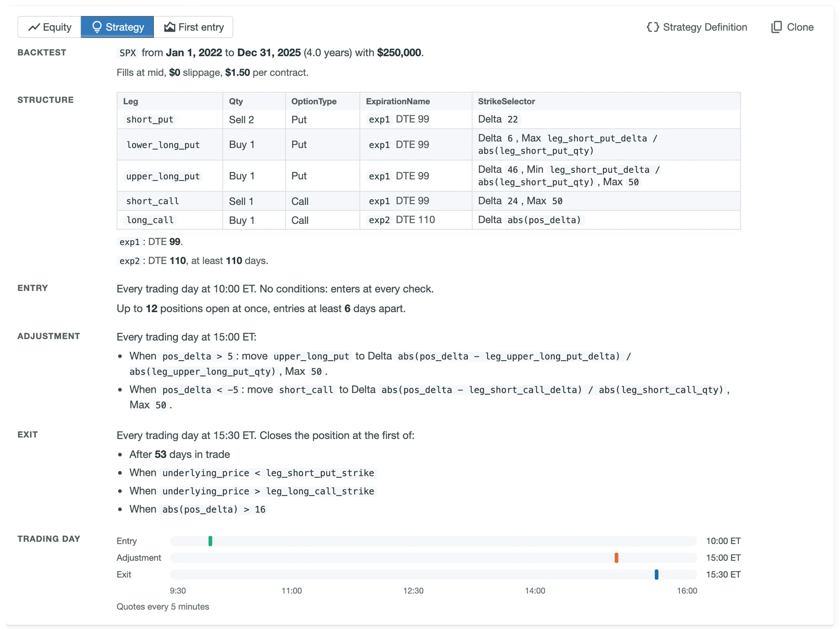Click the First entry chart icon
Image resolution: width=840 pixels, height=630 pixels.
point(169,27)
